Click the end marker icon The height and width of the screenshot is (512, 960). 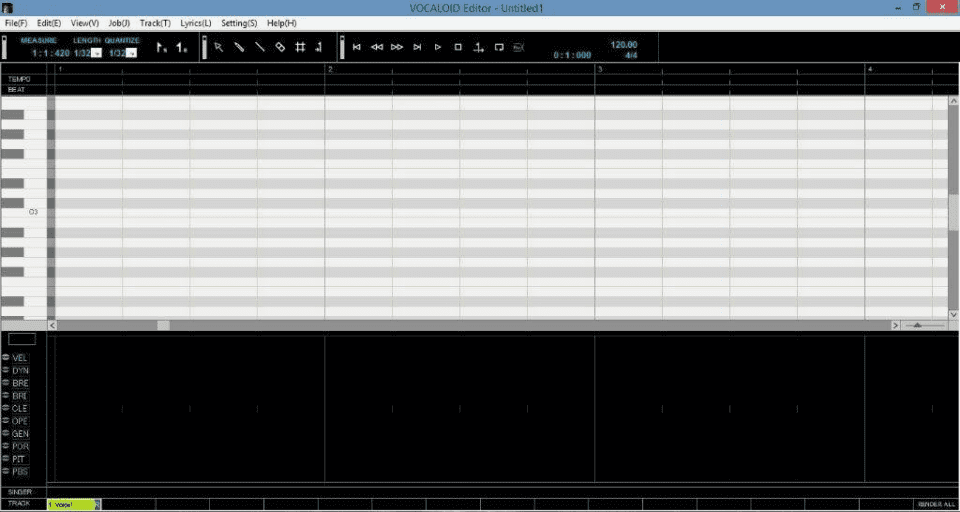pos(182,47)
